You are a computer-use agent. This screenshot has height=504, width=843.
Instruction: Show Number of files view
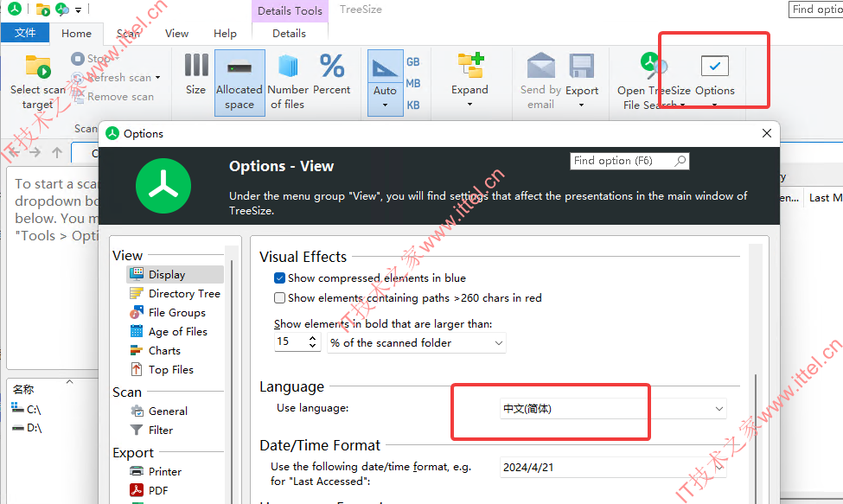pos(288,83)
